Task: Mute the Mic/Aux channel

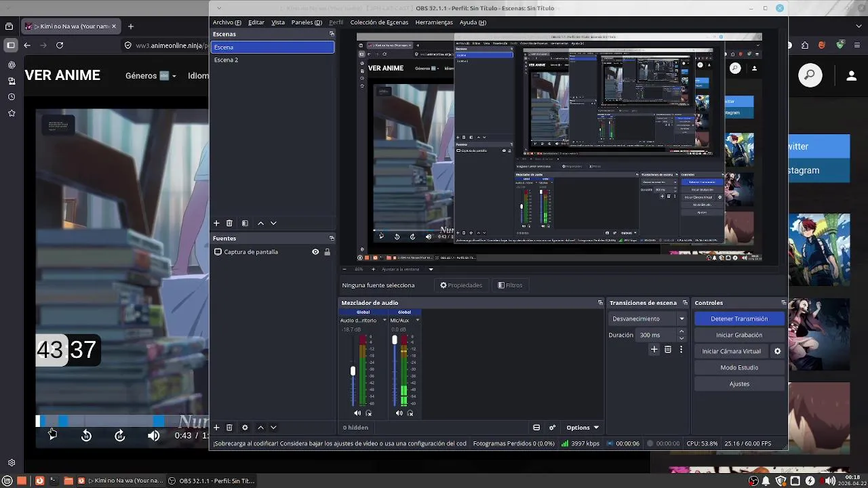Action: [x=399, y=413]
